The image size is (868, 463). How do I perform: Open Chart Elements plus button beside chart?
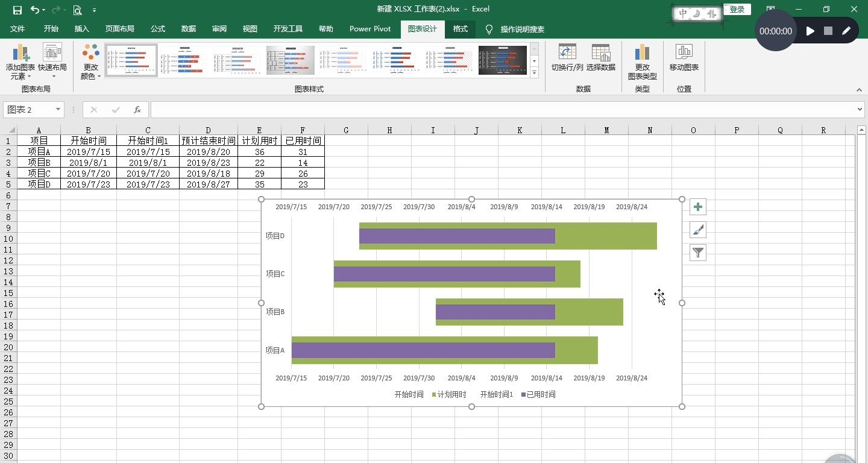[698, 207]
